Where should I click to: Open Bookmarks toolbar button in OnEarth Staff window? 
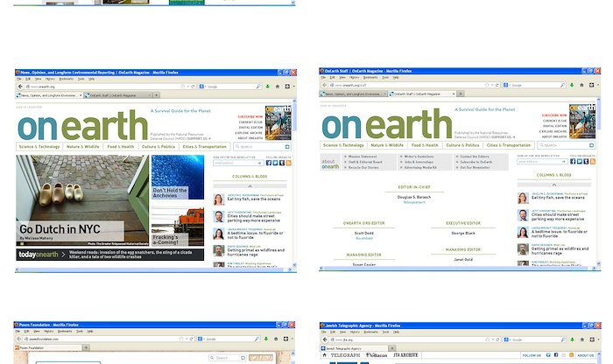[x=591, y=85]
